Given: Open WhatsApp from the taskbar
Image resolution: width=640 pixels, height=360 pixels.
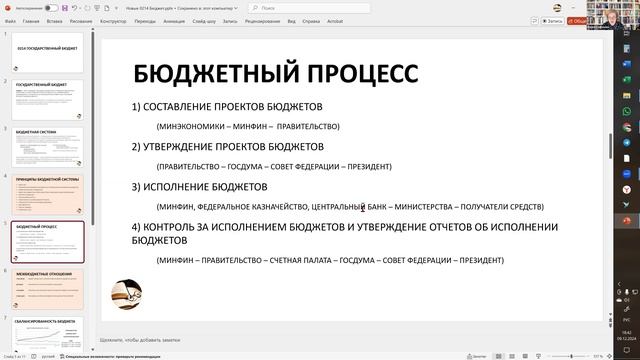Looking at the screenshot, I should [x=627, y=111].
